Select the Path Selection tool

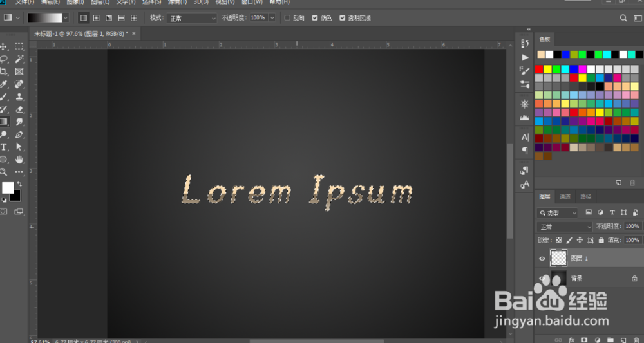pos(19,147)
